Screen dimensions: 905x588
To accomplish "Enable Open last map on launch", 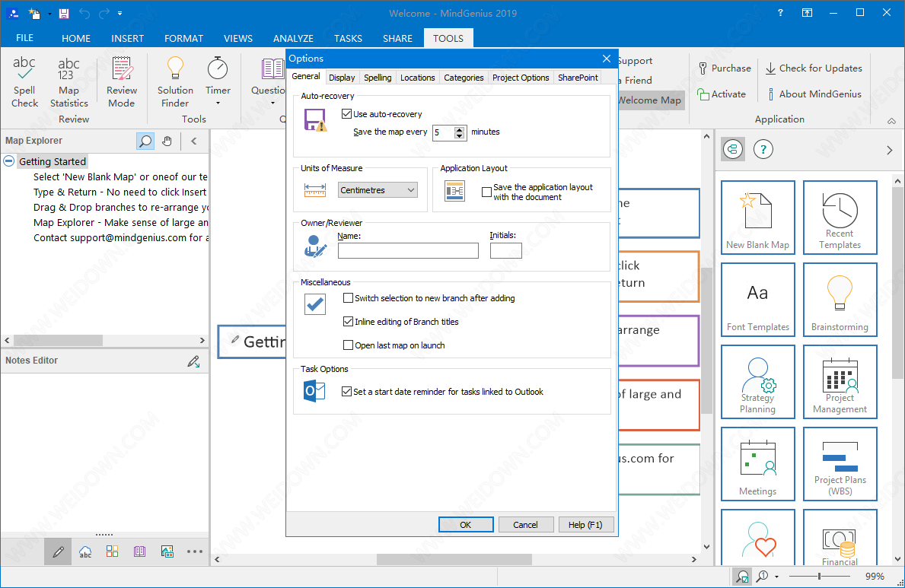I will (348, 345).
